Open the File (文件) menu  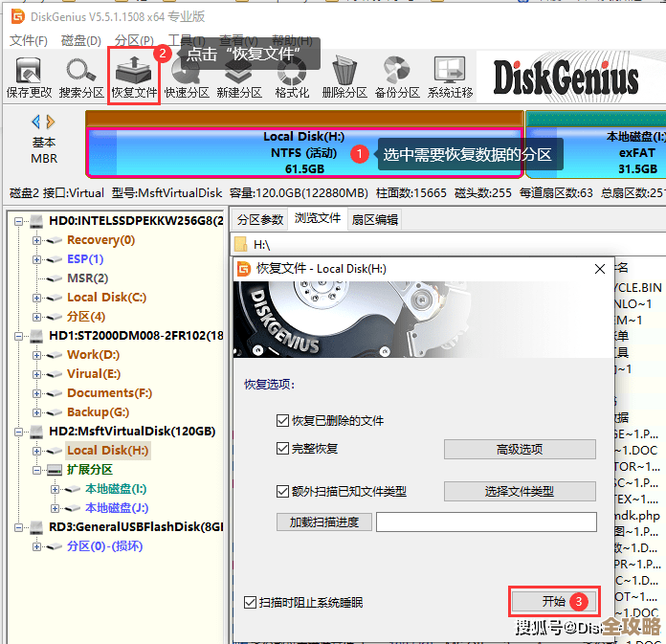click(29, 41)
